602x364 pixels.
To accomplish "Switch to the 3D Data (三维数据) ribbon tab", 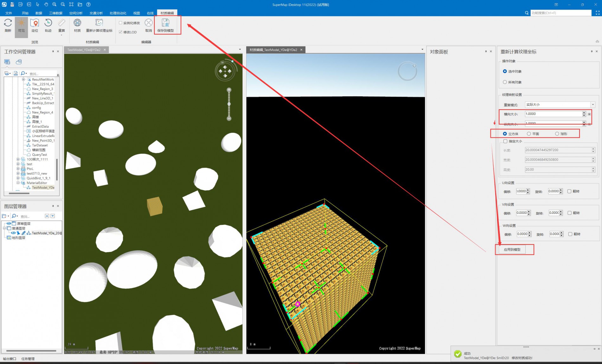I will pos(56,13).
